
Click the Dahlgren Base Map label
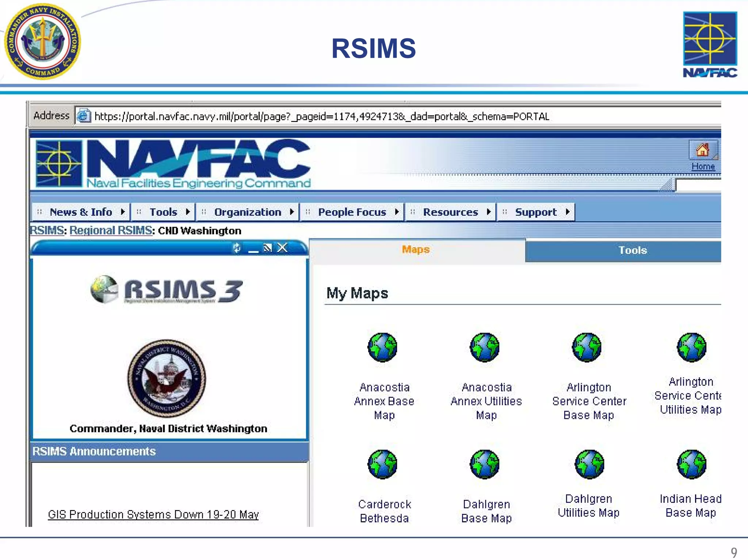tap(486, 511)
